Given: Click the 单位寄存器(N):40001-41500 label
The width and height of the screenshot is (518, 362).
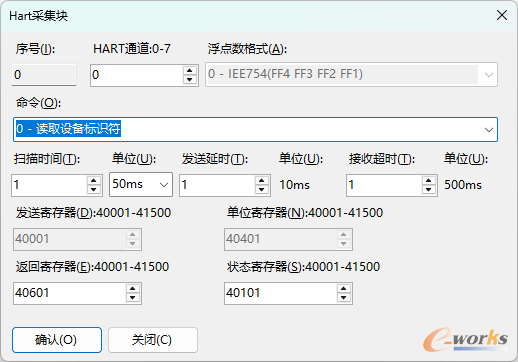Looking at the screenshot, I should coord(305,213).
